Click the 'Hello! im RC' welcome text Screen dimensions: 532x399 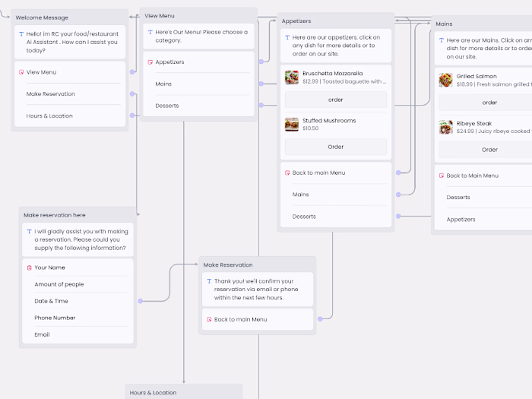[72, 42]
